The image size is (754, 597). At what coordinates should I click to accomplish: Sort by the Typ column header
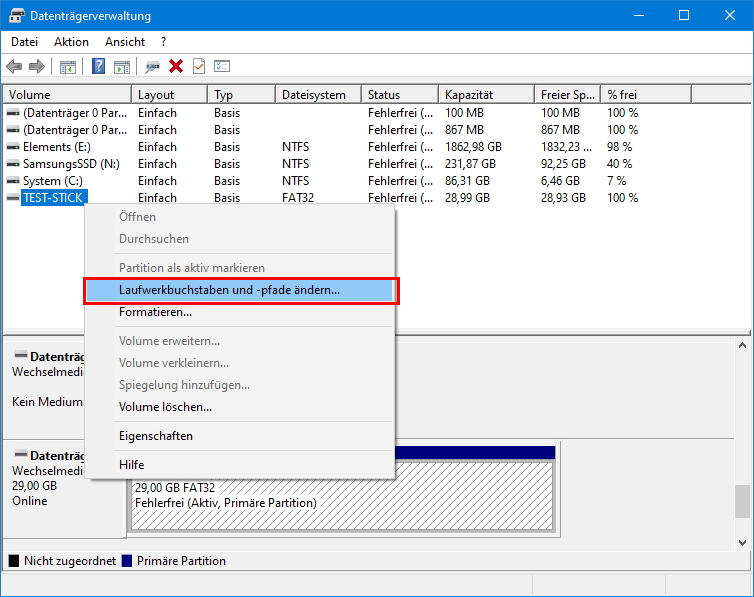[x=242, y=95]
